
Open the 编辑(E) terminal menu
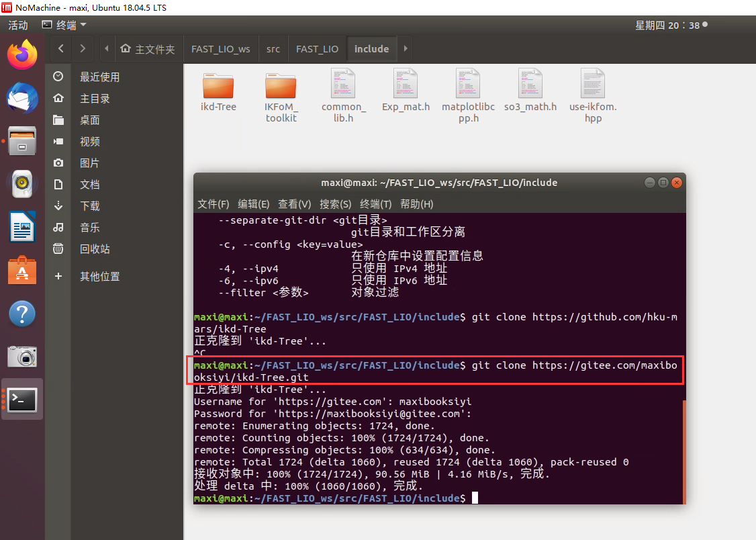click(254, 204)
